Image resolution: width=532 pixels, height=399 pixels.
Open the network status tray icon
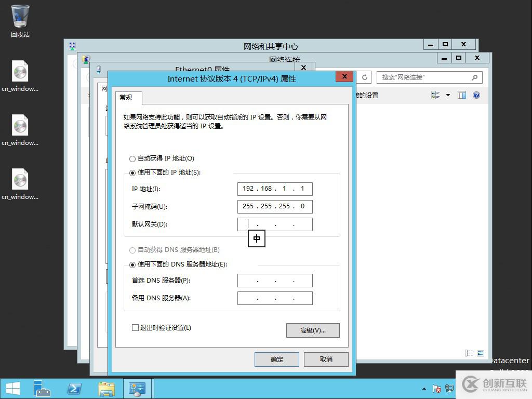(x=449, y=389)
